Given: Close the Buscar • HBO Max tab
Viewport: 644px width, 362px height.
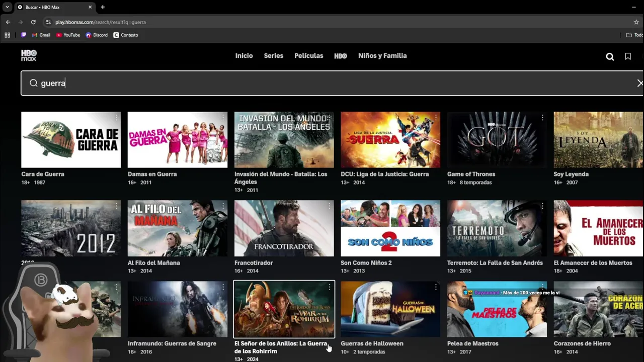Looking at the screenshot, I should pos(91,7).
